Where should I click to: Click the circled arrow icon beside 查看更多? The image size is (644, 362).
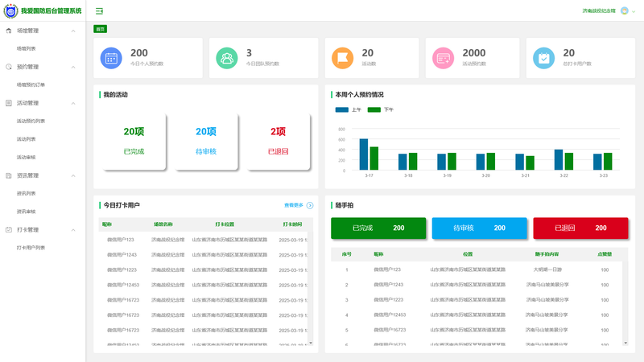pos(310,205)
